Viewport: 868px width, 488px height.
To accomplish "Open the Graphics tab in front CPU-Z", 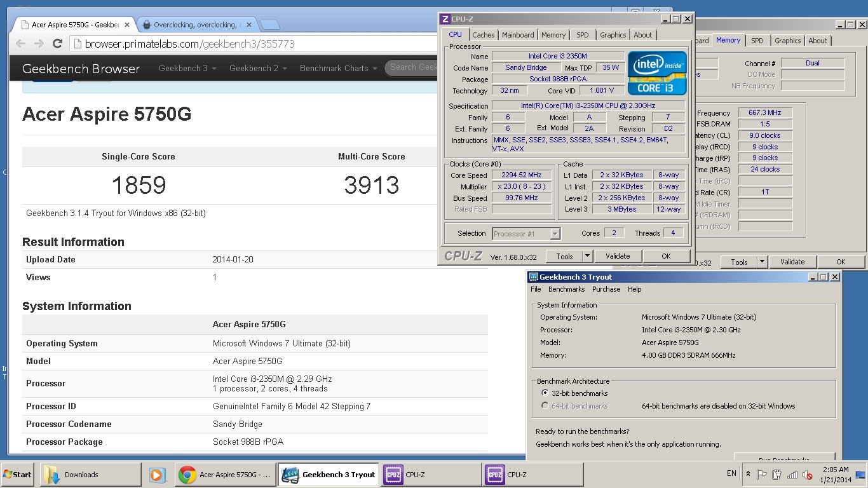I will [x=613, y=35].
